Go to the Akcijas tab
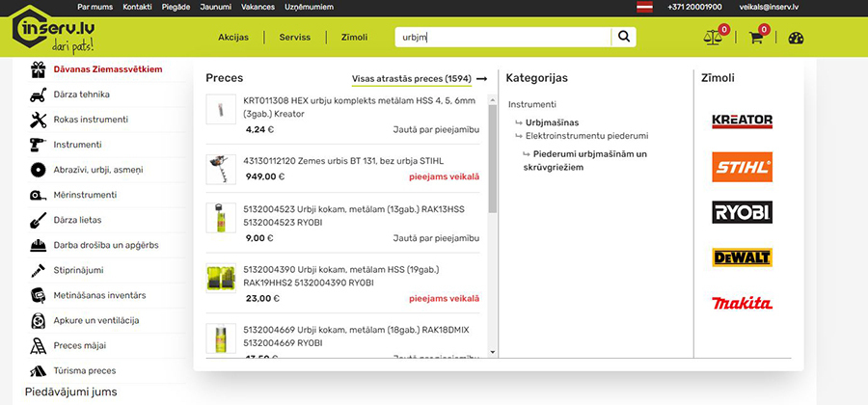Image resolution: width=868 pixels, height=405 pixels. [x=232, y=38]
